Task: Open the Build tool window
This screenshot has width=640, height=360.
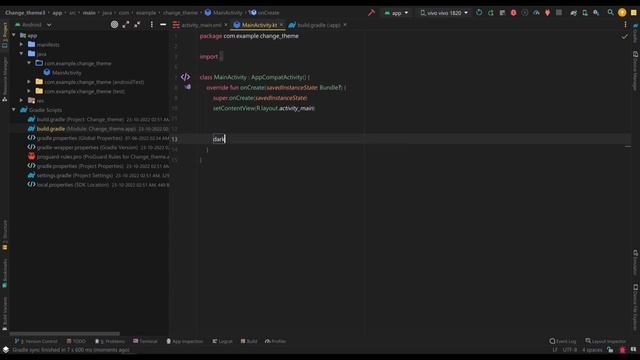Action: [249, 341]
